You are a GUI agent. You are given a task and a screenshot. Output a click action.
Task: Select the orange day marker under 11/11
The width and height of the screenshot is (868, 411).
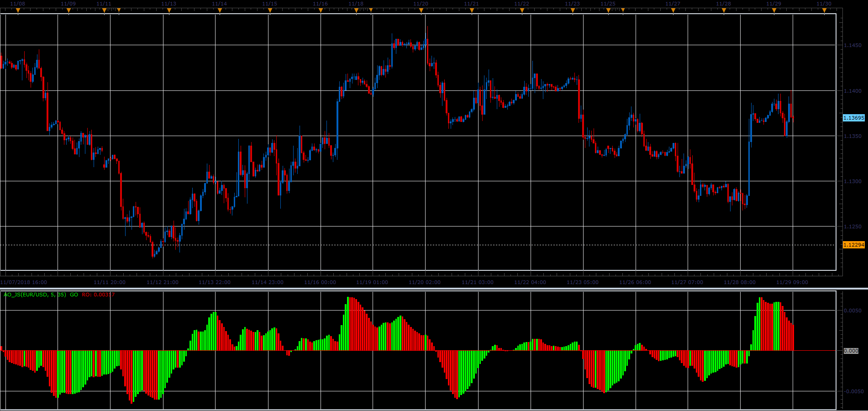tap(104, 10)
